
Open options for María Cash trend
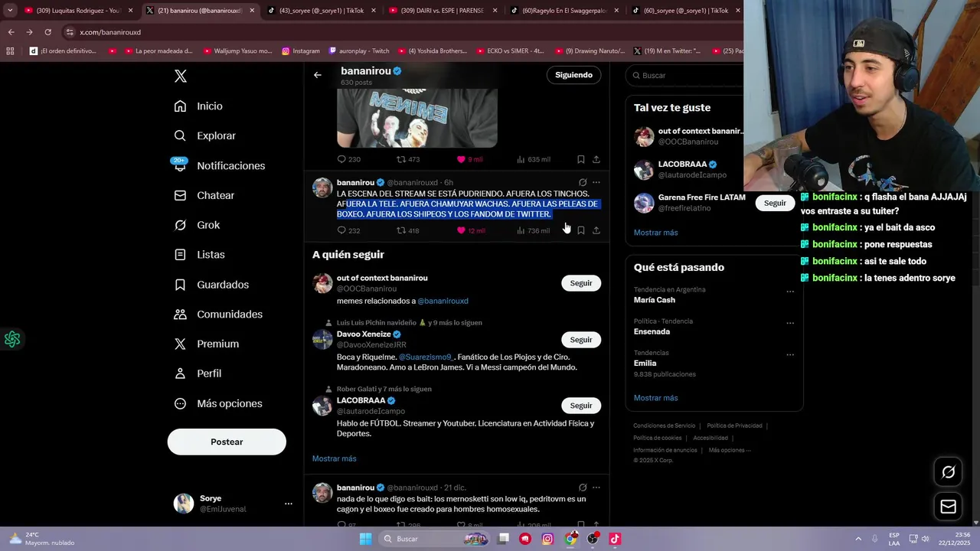click(790, 292)
